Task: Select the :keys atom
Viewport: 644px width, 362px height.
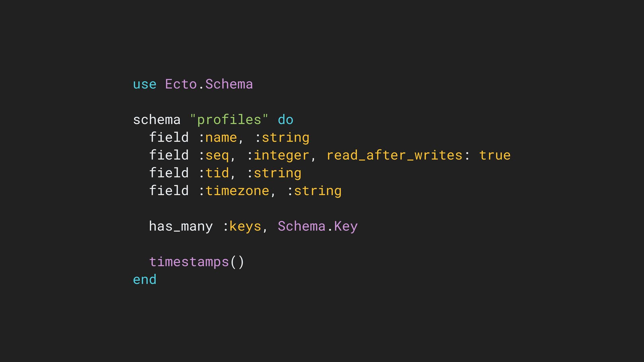Action: [242, 227]
